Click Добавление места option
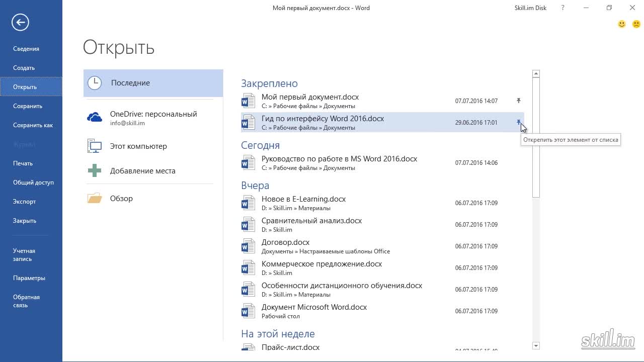644x362 pixels. coord(153,171)
